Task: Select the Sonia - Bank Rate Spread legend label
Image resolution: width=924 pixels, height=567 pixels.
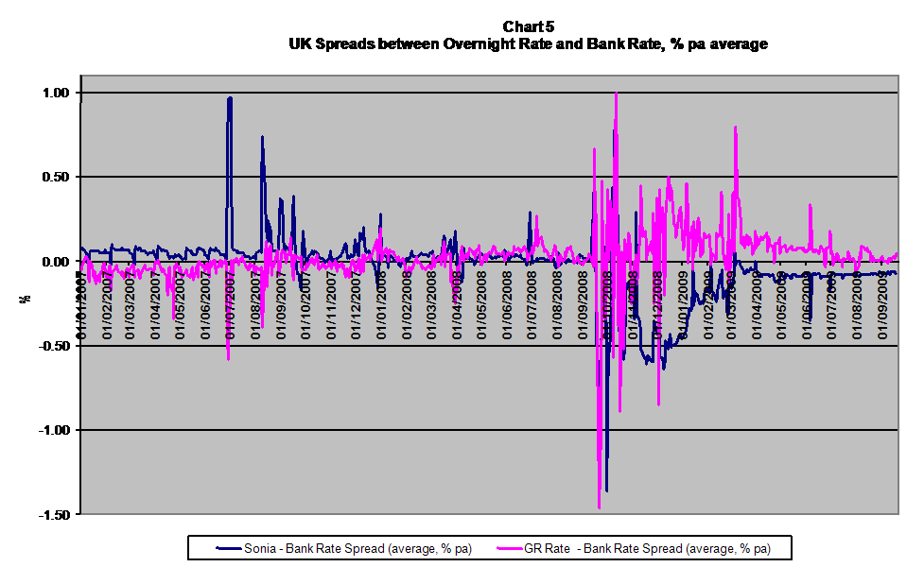Action: (358, 548)
